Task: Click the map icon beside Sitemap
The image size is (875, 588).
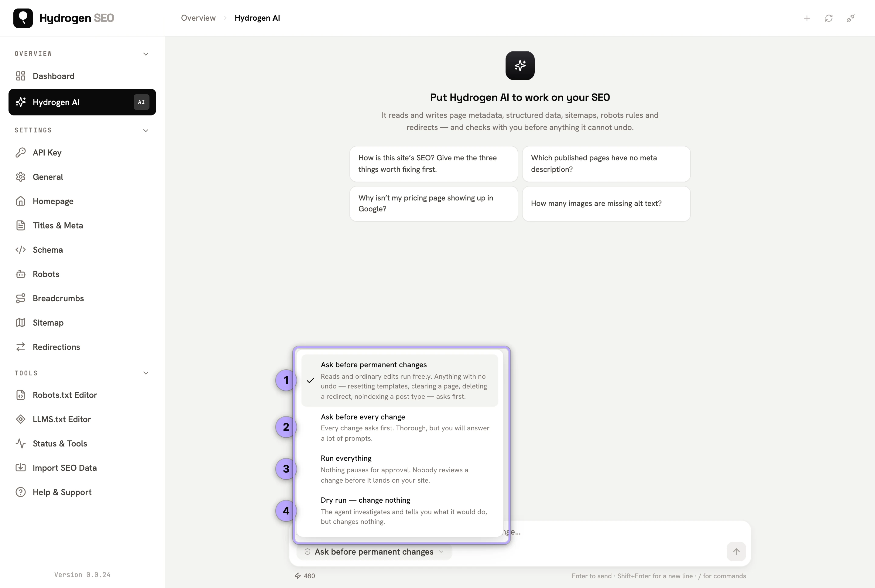Action: click(21, 323)
